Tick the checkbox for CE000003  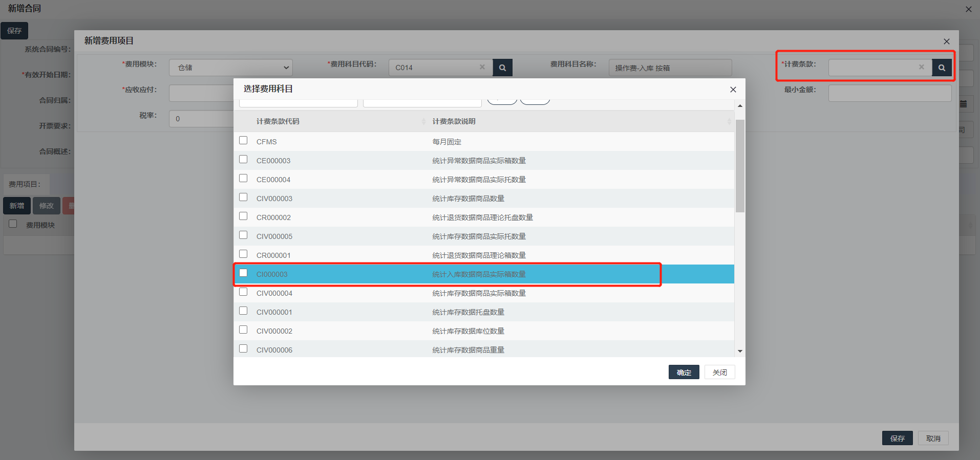pyautogui.click(x=243, y=159)
